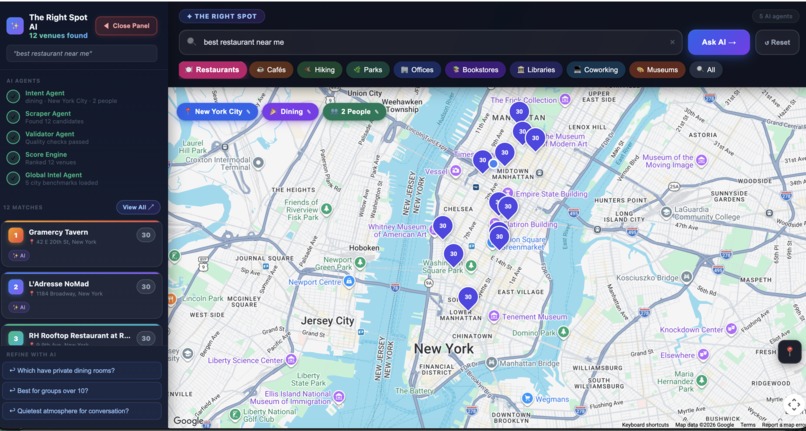Click the Scraper Agent checkmark icon
The width and height of the screenshot is (806, 431).
click(x=13, y=117)
